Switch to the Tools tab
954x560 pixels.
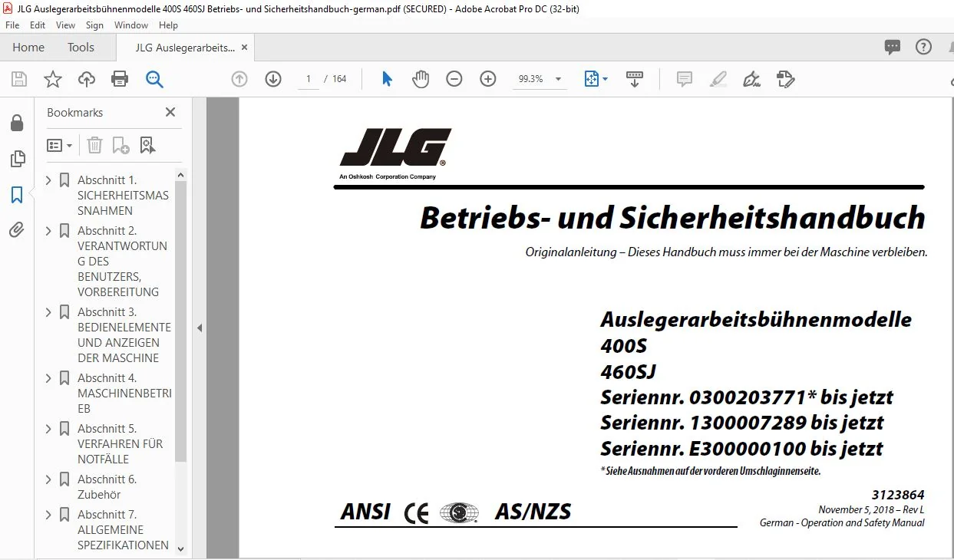coord(81,47)
